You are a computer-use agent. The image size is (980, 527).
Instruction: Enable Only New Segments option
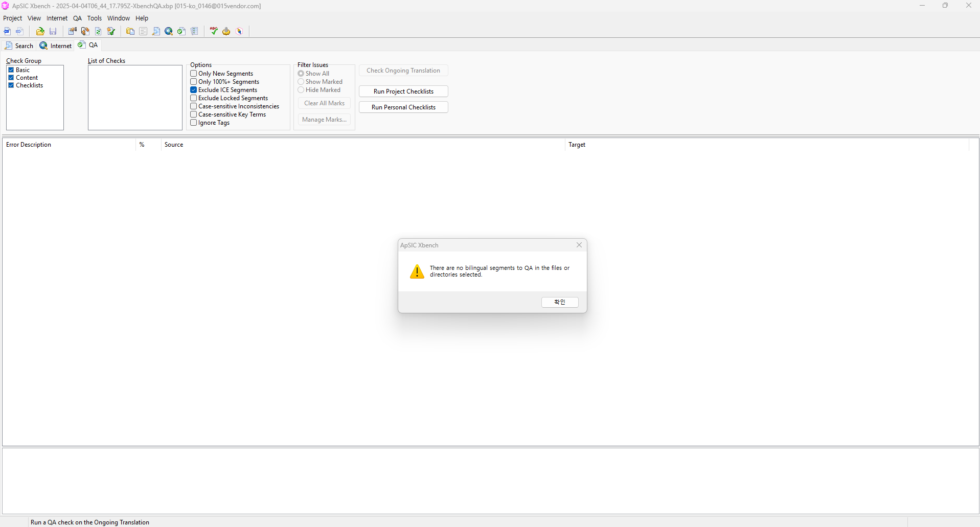point(194,74)
